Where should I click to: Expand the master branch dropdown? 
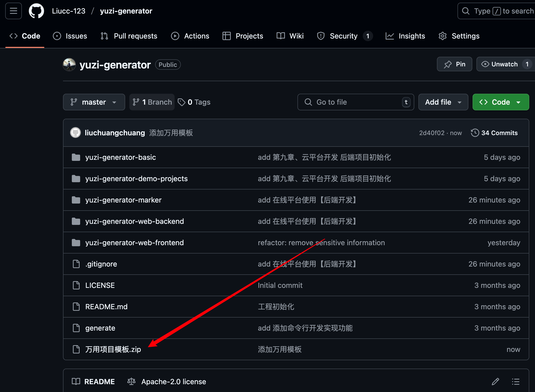[94, 102]
